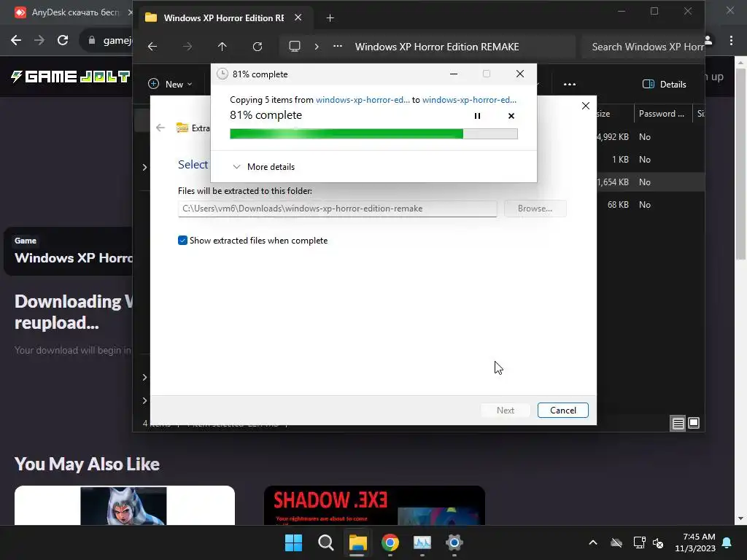Open Explorer toolbar See more options

[569, 85]
